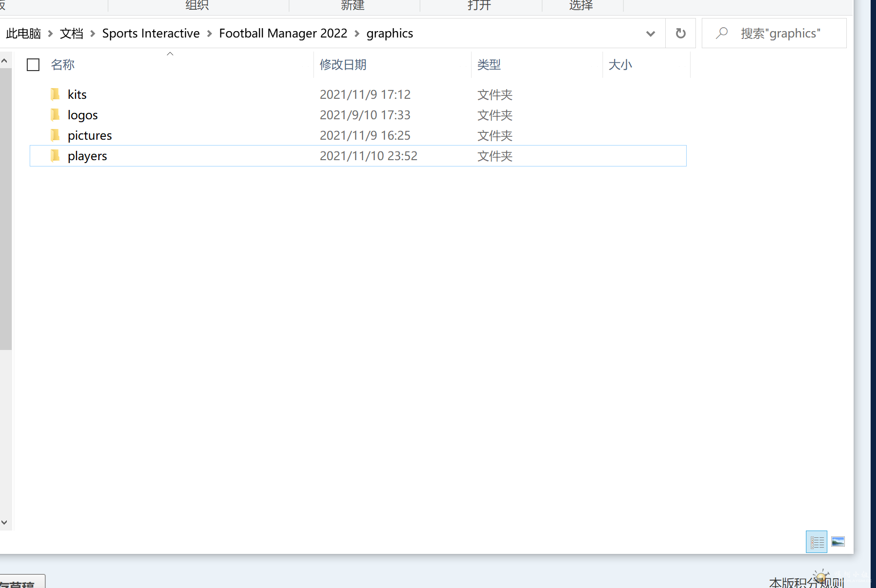Go to Sports Interactive breadcrumb

point(151,34)
